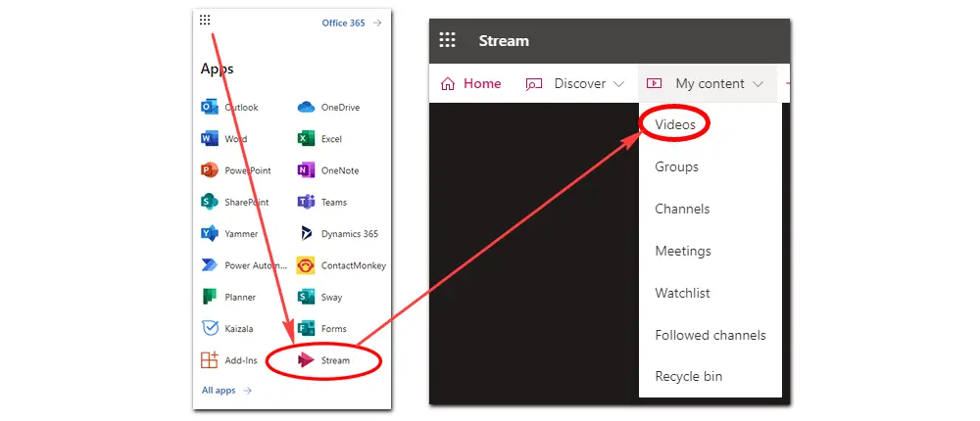Click the arrow beside Office 365
This screenshot has height=421, width=980.
point(377,23)
